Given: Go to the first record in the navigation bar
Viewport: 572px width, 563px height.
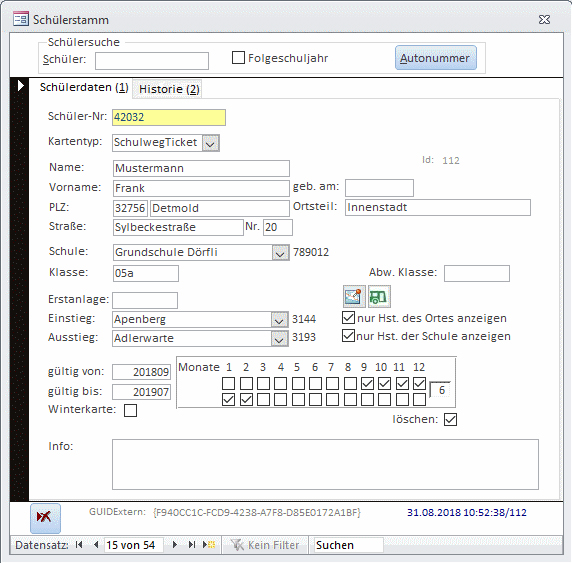Looking at the screenshot, I should (79, 545).
